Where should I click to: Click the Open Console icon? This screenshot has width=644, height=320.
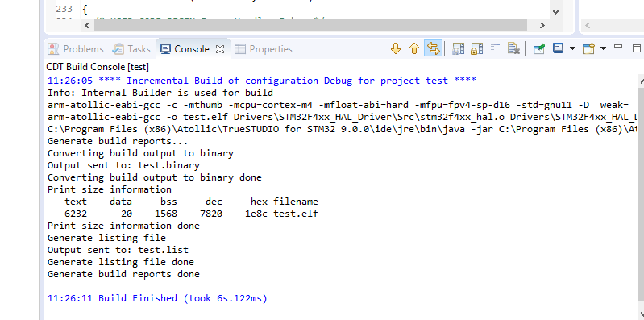point(588,48)
